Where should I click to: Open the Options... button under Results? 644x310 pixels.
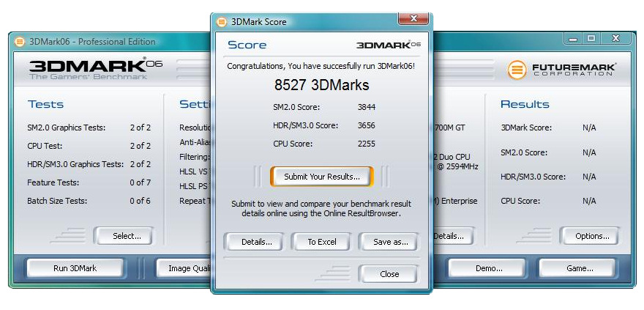click(x=590, y=236)
